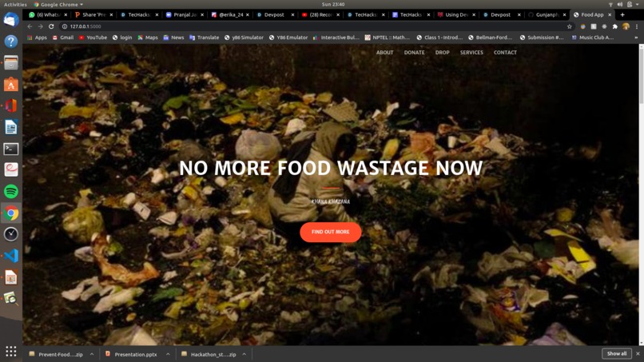
Task: Open LibreOffice Writer in the dock
Action: click(x=10, y=127)
